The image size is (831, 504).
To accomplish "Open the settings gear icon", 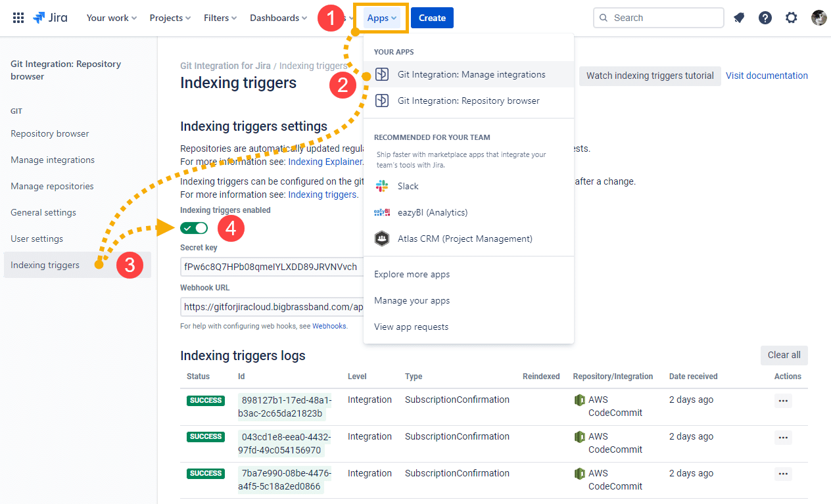I will [x=792, y=18].
